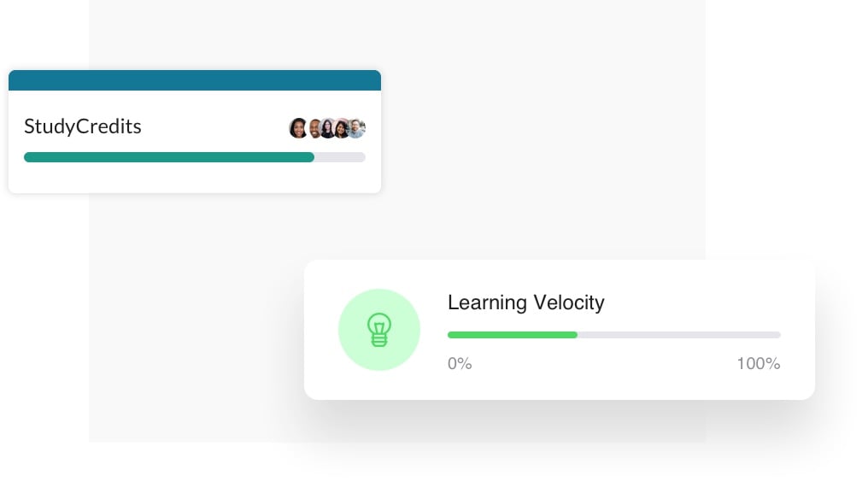The height and width of the screenshot is (487, 868).
Task: Click the green lightbulb icon
Action: 378,330
